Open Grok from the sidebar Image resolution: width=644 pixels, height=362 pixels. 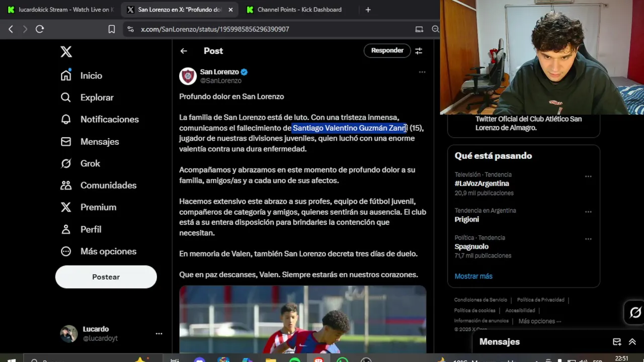pos(80,163)
